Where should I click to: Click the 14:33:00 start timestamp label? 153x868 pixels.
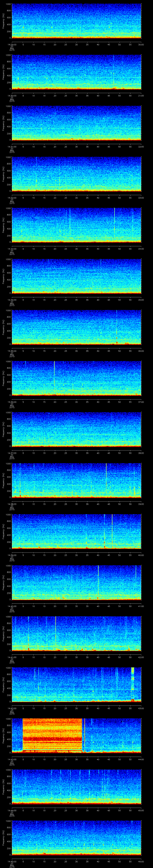(12, 249)
